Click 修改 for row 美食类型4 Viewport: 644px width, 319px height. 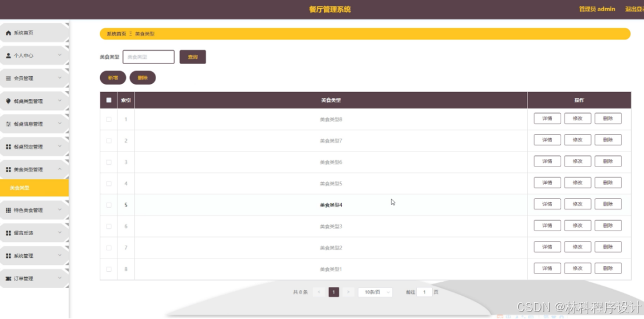578,204
